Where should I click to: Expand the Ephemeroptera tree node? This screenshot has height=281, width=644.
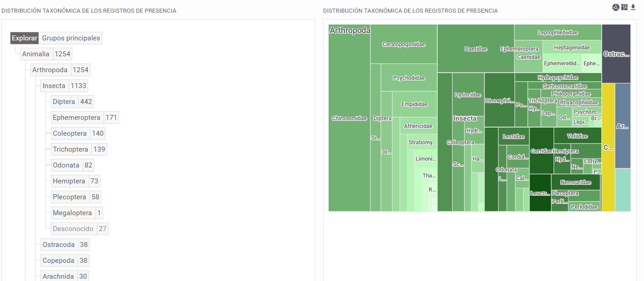[76, 118]
